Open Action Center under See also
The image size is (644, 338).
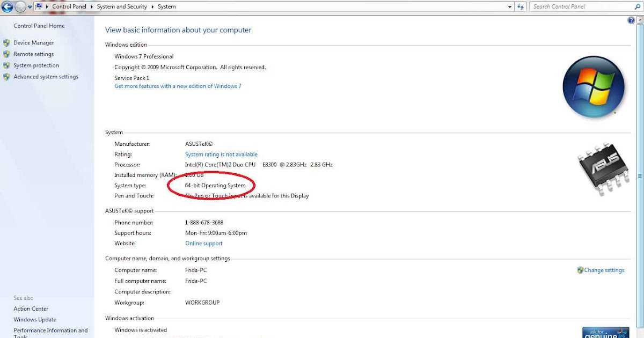coord(31,309)
